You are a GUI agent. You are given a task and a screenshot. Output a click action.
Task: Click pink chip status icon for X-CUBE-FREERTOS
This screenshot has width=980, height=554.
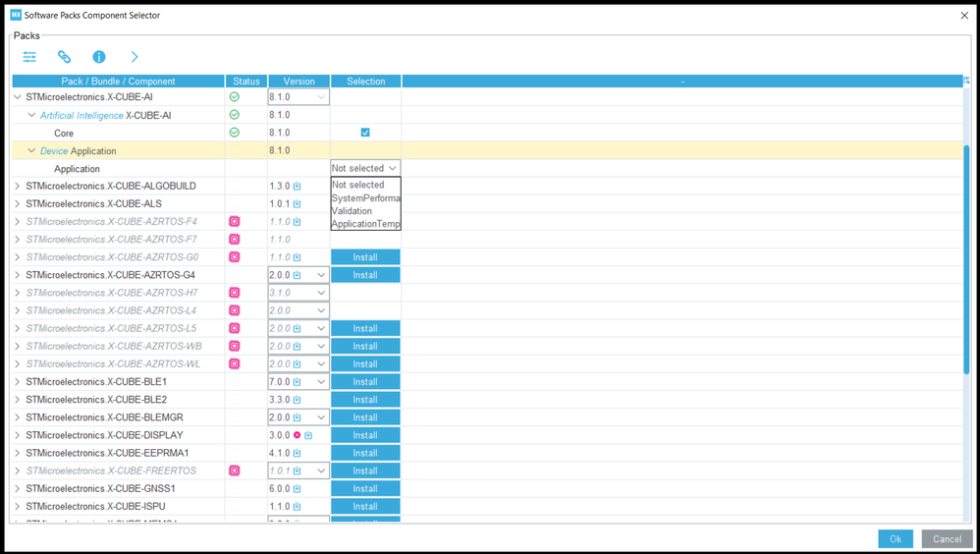[x=235, y=471]
